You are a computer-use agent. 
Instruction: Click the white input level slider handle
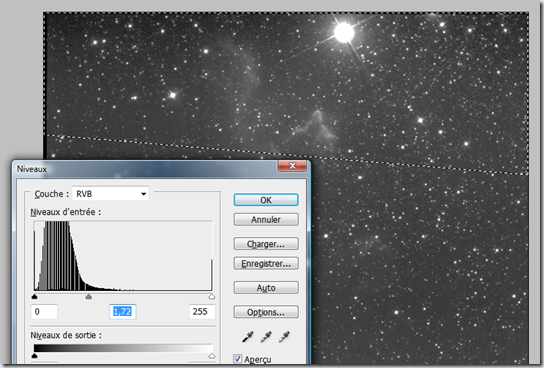[212, 297]
